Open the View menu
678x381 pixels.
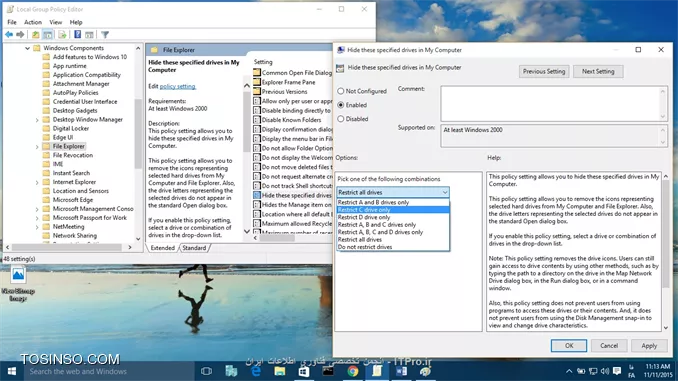click(x=55, y=22)
